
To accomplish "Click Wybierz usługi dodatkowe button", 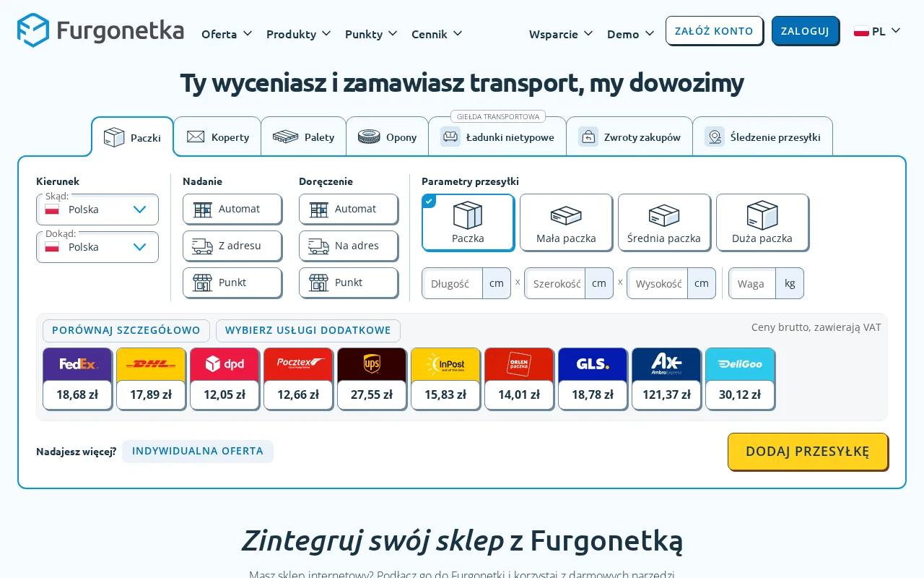I will [308, 331].
